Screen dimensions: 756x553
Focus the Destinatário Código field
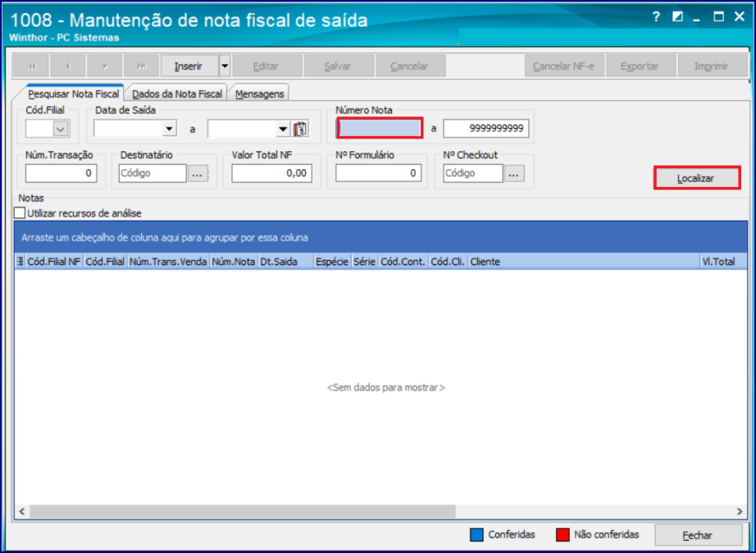153,173
